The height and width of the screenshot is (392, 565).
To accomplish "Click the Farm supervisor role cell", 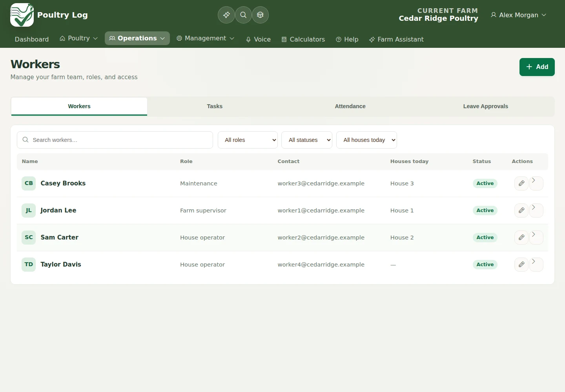I will 203,211.
